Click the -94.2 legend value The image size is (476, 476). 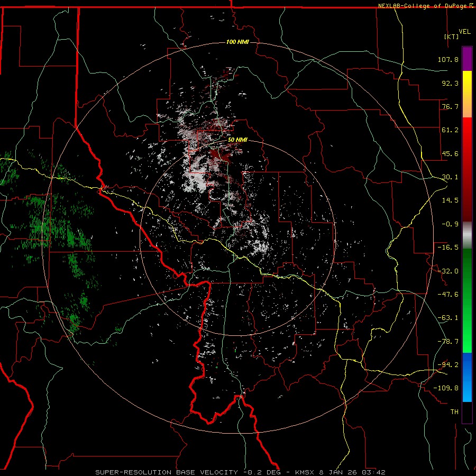click(x=448, y=365)
